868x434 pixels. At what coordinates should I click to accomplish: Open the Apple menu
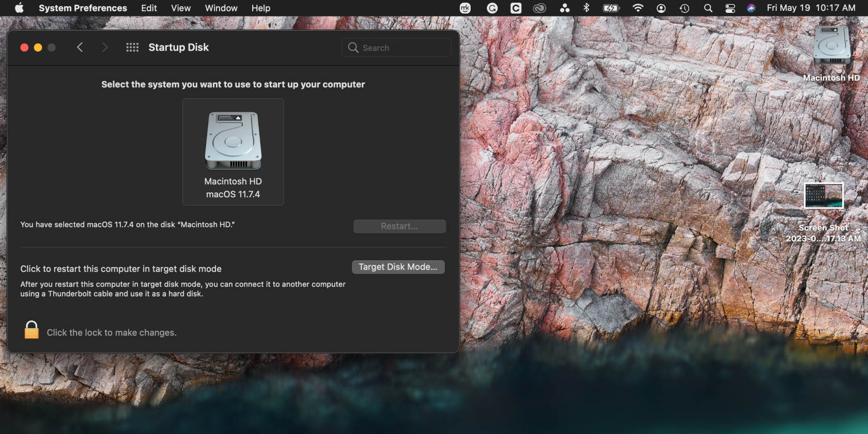pyautogui.click(x=19, y=8)
